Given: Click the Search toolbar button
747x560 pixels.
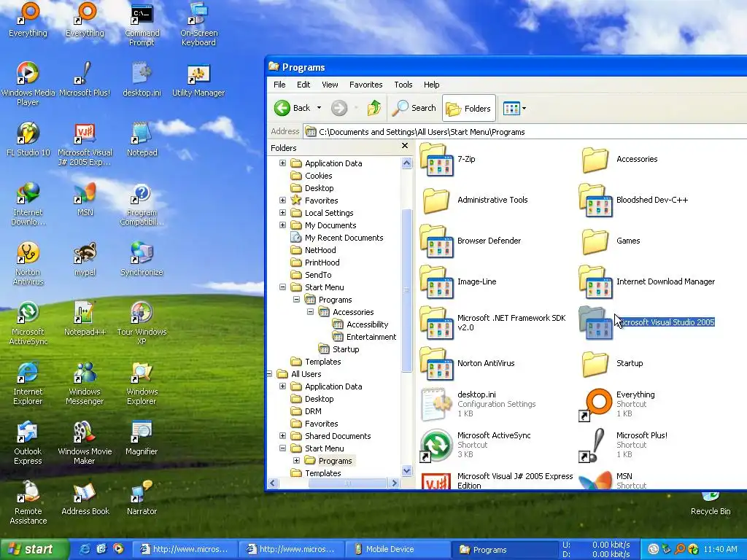Looking at the screenshot, I should tap(414, 108).
